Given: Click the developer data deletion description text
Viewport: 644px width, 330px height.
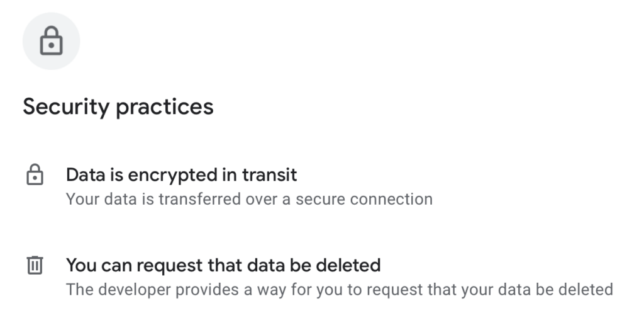Looking at the screenshot, I should pos(339,290).
